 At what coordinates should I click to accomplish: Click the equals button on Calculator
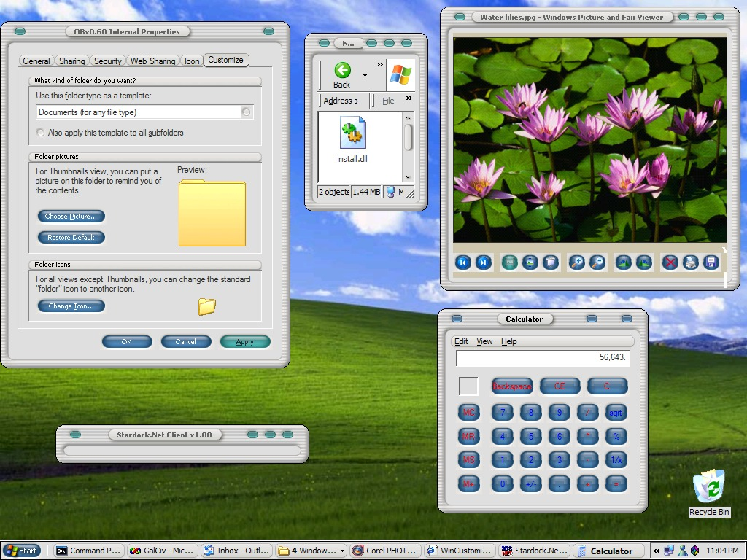click(x=616, y=484)
